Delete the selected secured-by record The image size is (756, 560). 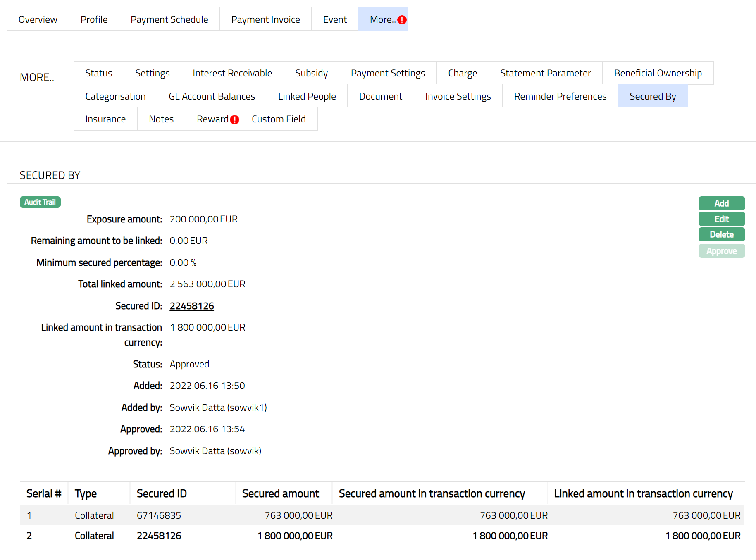coord(721,234)
